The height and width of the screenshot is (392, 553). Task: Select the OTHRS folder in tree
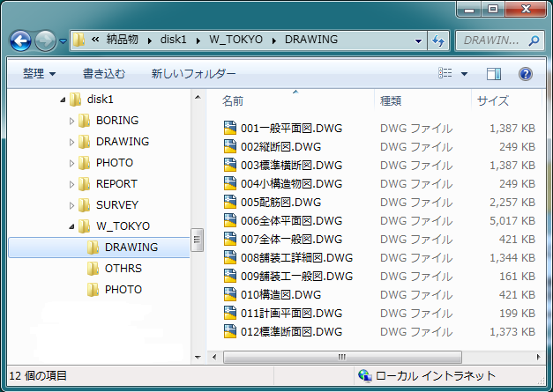(x=123, y=269)
